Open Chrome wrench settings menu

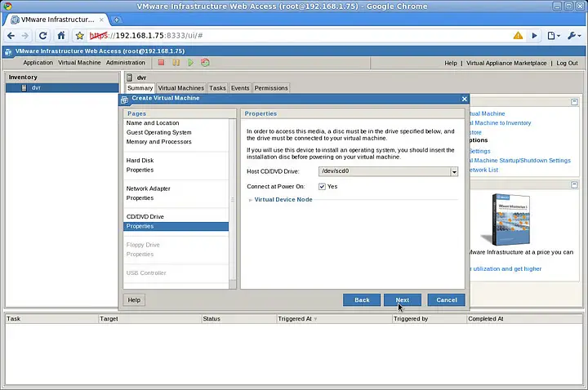[x=574, y=36]
